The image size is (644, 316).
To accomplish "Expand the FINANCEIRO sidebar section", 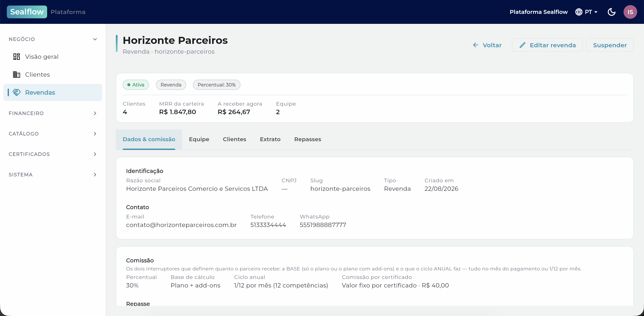I will 53,113.
